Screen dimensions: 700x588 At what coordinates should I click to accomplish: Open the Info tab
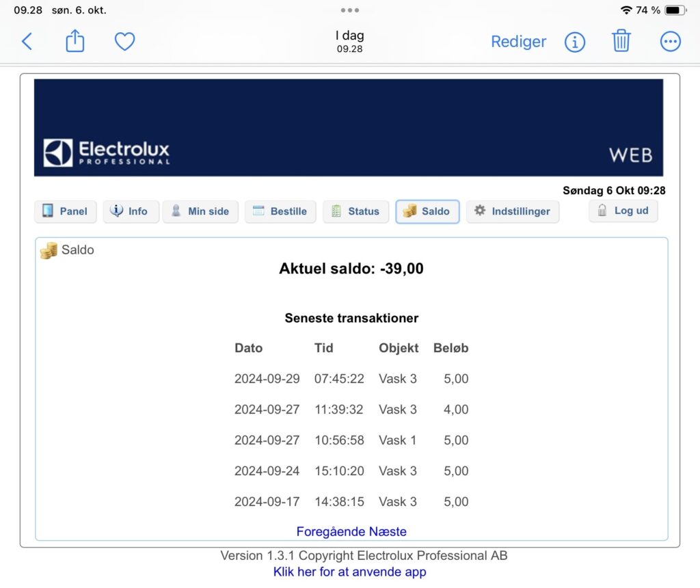(131, 211)
